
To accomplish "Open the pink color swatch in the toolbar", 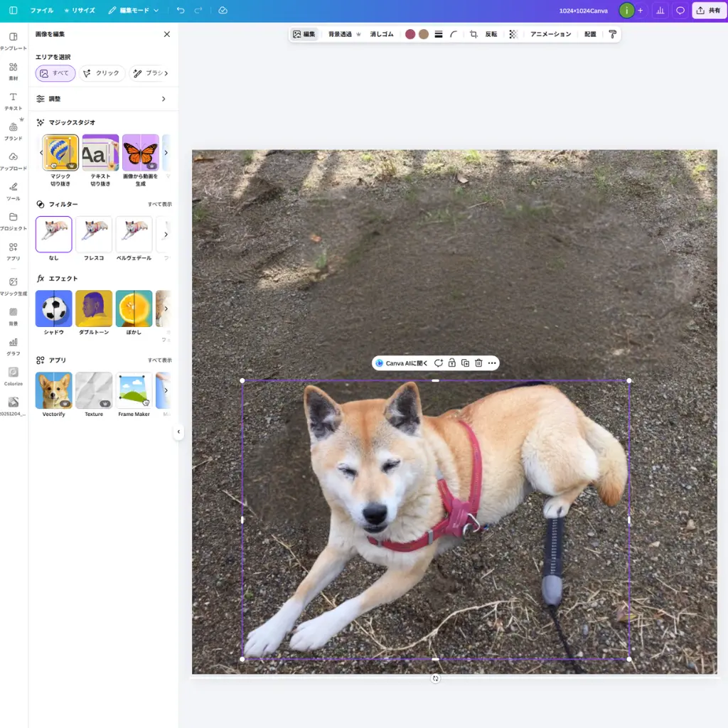I will [x=410, y=33].
